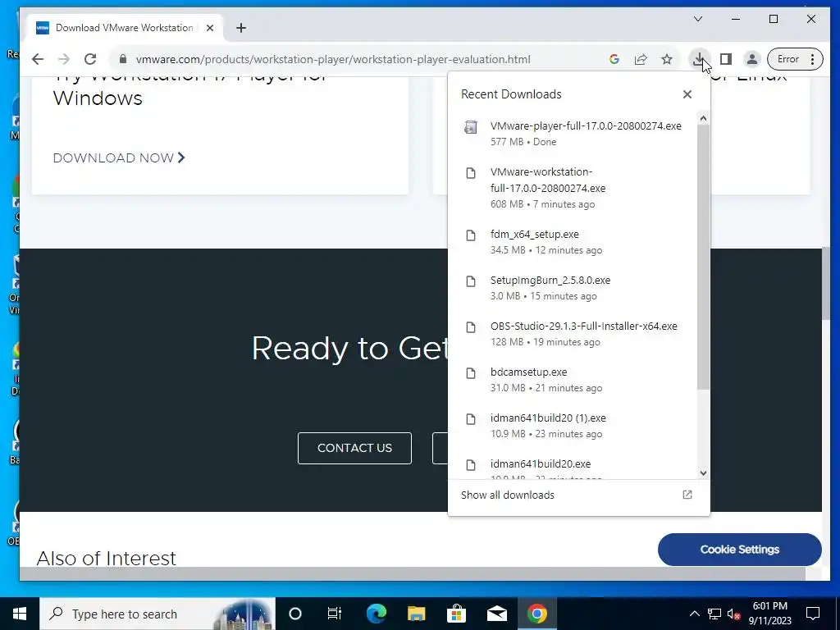
Task: Click downloads list scroll up arrow
Action: tap(703, 118)
